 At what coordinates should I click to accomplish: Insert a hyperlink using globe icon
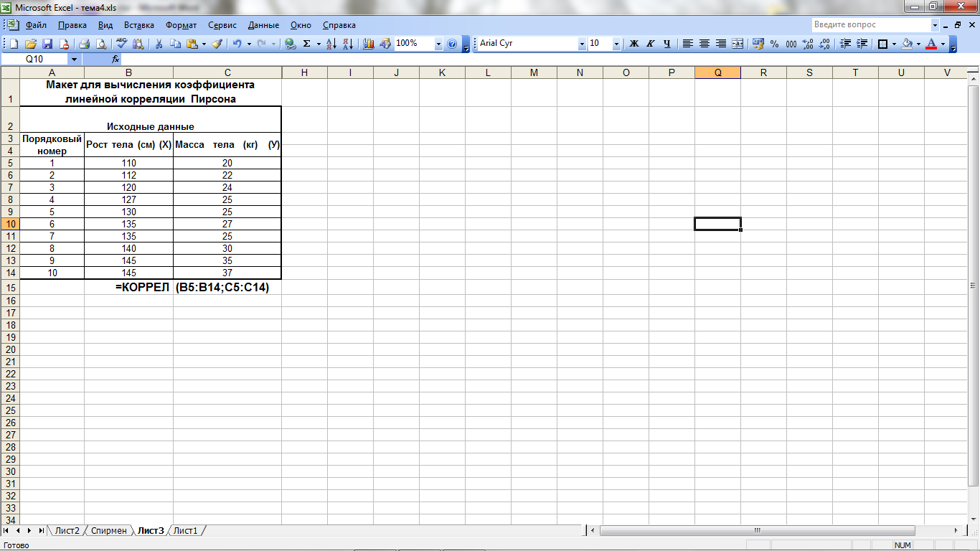[290, 44]
